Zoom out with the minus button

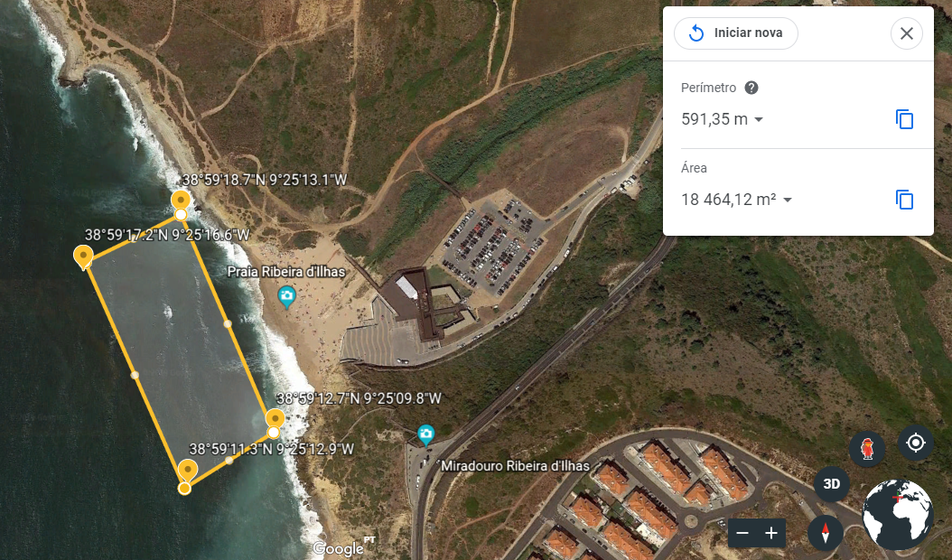742,533
